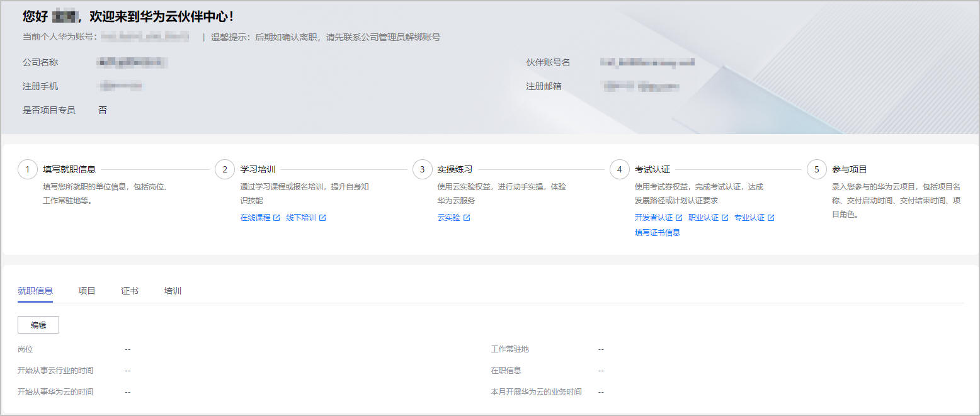Click external-link icon beside 在线课程
The image size is (980, 416).
tap(276, 218)
